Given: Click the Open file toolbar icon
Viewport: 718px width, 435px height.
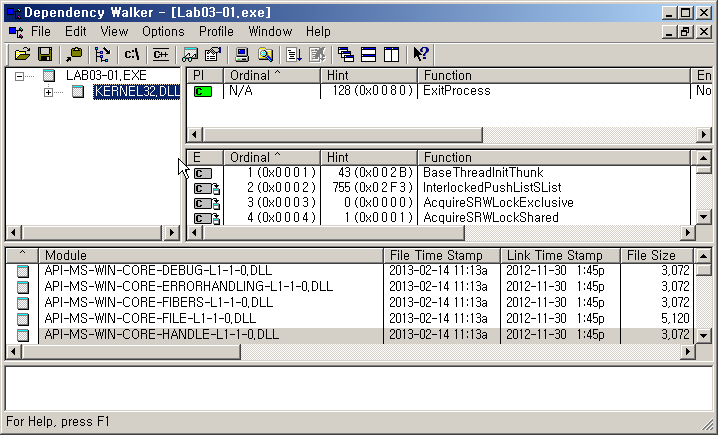Looking at the screenshot, I should pos(22,54).
